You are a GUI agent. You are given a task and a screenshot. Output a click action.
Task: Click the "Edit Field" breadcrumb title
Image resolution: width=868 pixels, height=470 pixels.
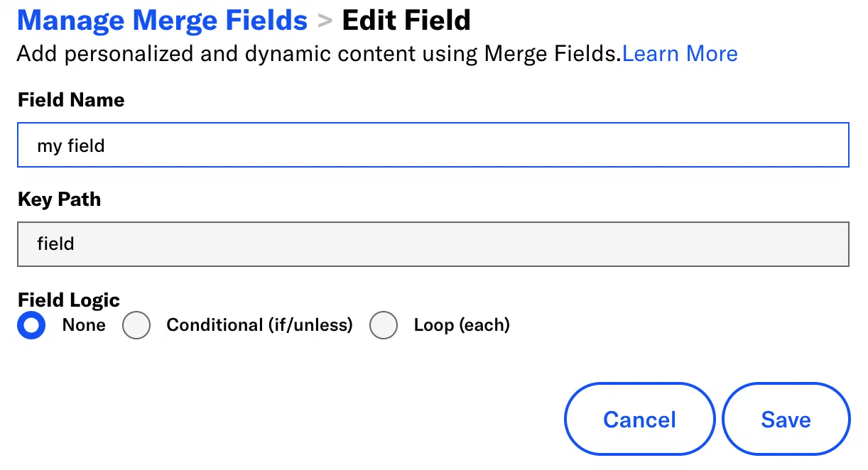[406, 21]
